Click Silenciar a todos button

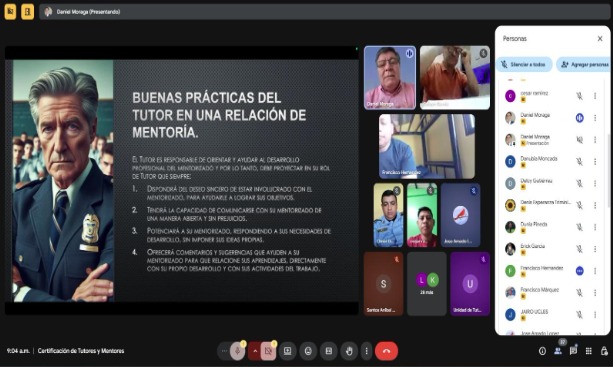[524, 64]
